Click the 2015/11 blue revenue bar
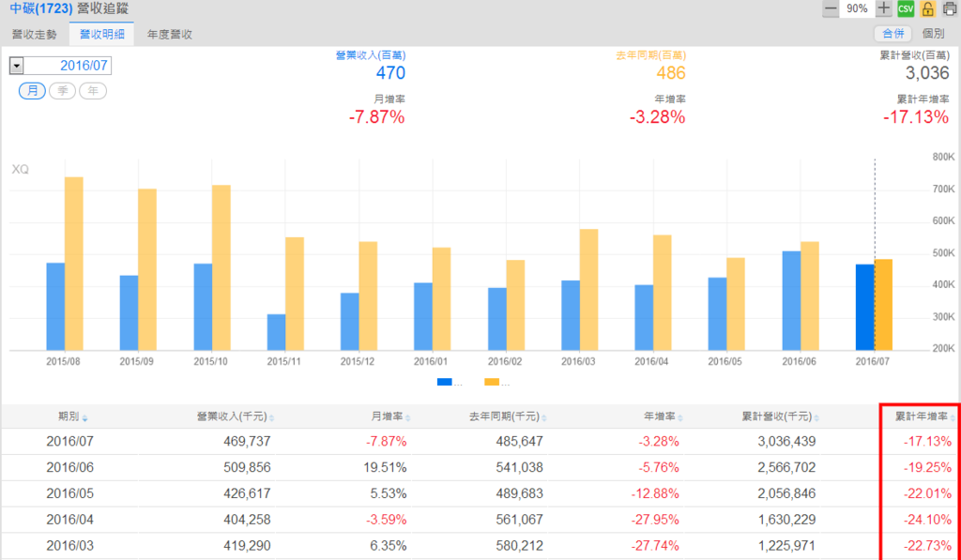This screenshot has height=560, width=961. [x=276, y=332]
